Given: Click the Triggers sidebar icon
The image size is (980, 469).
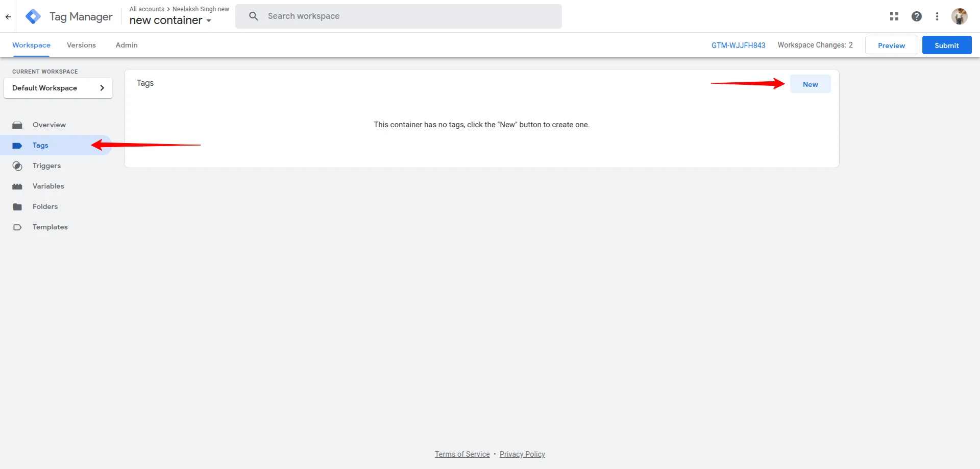Looking at the screenshot, I should [17, 166].
